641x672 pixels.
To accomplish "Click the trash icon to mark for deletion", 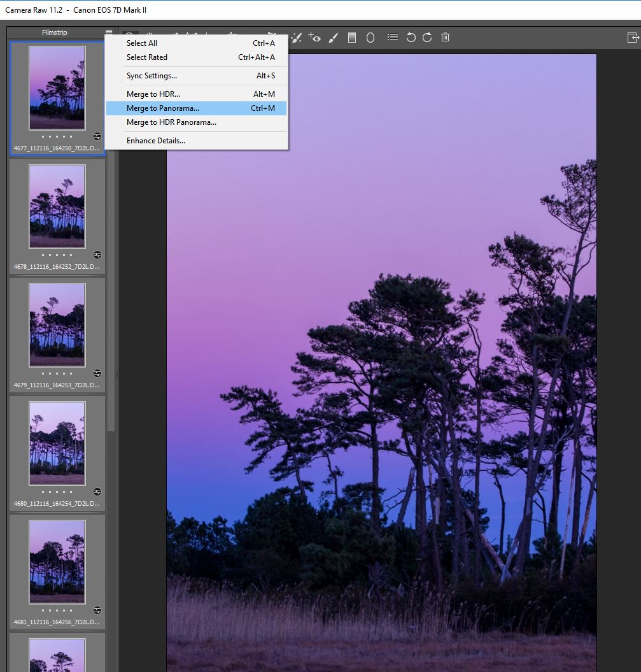I will [446, 38].
